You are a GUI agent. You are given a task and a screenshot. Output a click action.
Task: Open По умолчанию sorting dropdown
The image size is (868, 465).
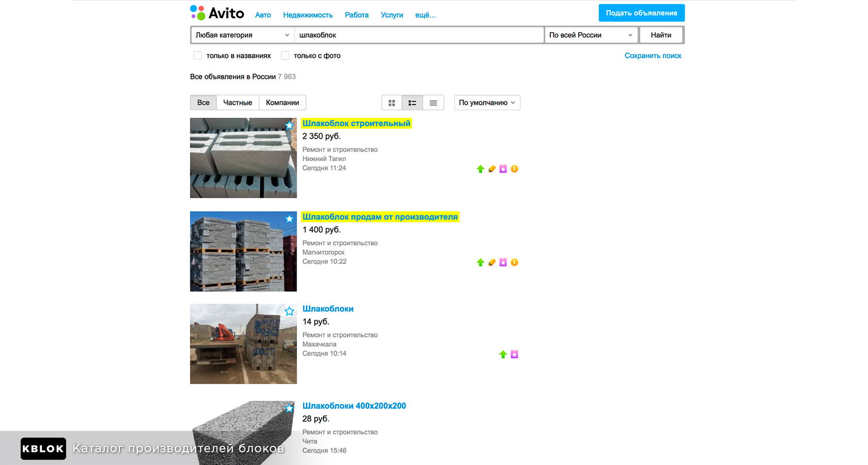coord(487,103)
